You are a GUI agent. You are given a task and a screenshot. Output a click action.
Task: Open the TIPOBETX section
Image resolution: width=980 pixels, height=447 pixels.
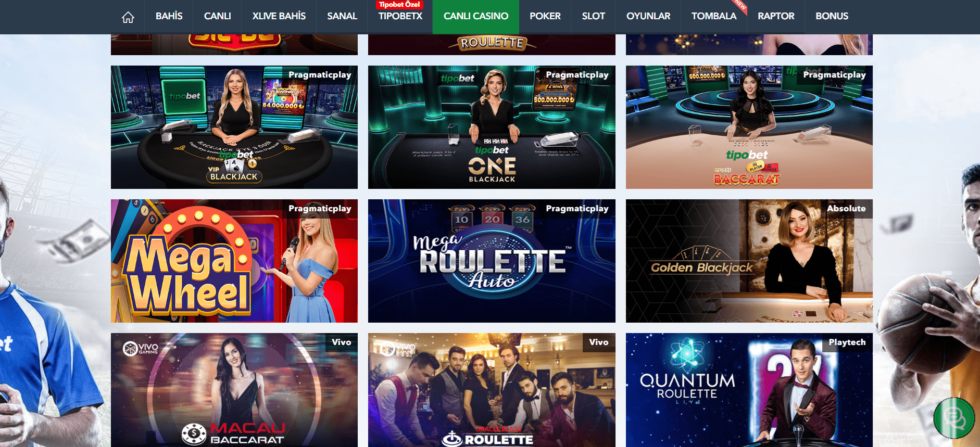coord(400,16)
